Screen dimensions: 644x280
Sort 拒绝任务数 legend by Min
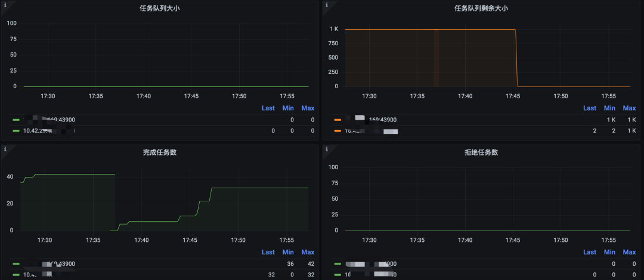click(x=609, y=251)
